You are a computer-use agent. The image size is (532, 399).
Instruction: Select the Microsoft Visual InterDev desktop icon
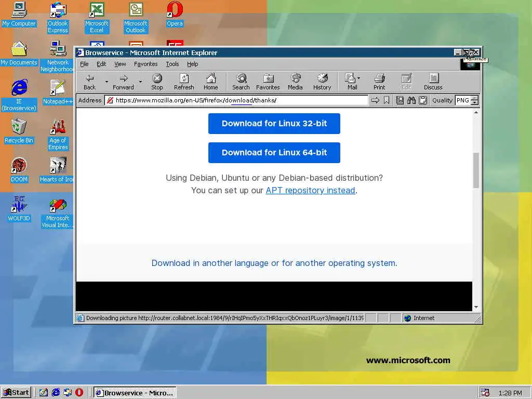pyautogui.click(x=58, y=212)
